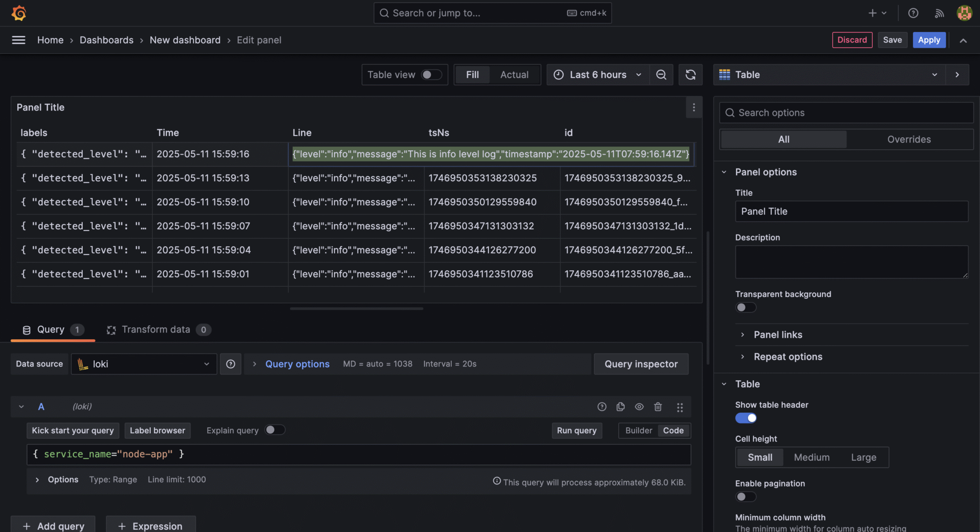The width and height of the screenshot is (980, 532).
Task: Switch to the Overrides tab
Action: click(x=909, y=139)
